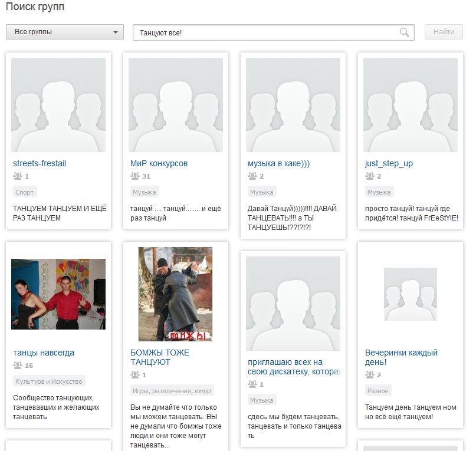476x451 pixels.
Task: Select the 'Разное' category tag
Action: pos(377,391)
